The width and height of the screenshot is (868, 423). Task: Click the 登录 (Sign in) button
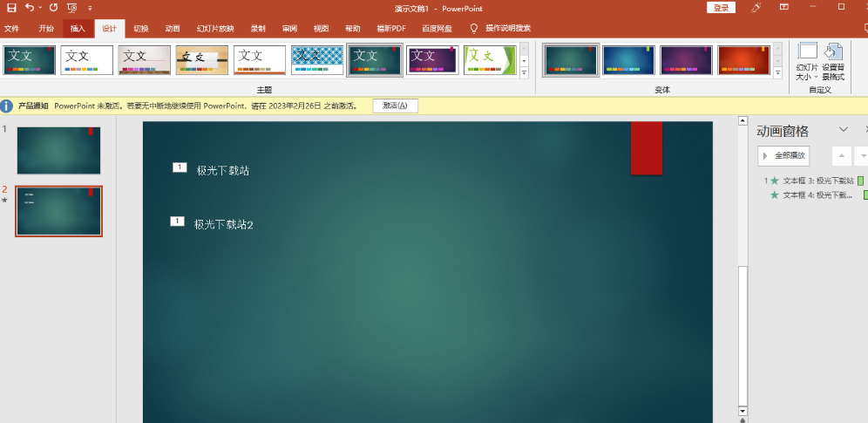[x=721, y=8]
